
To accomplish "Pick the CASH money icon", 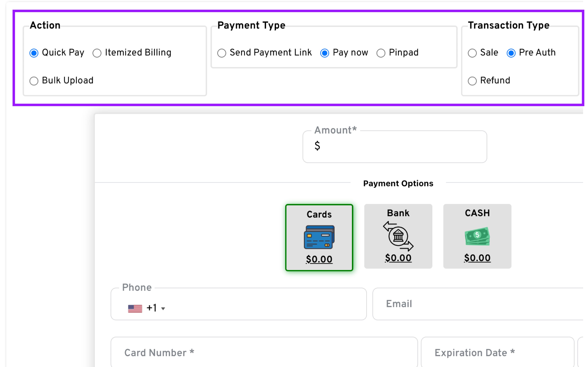I will [x=477, y=236].
